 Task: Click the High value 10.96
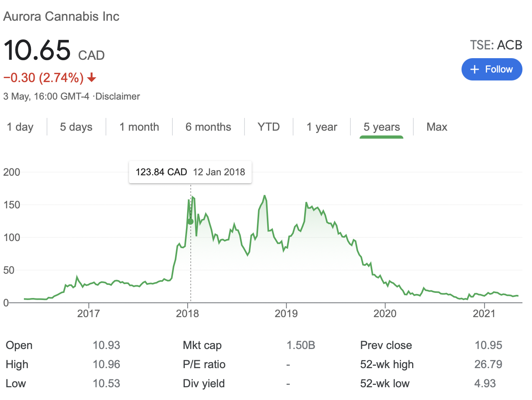tap(106, 364)
